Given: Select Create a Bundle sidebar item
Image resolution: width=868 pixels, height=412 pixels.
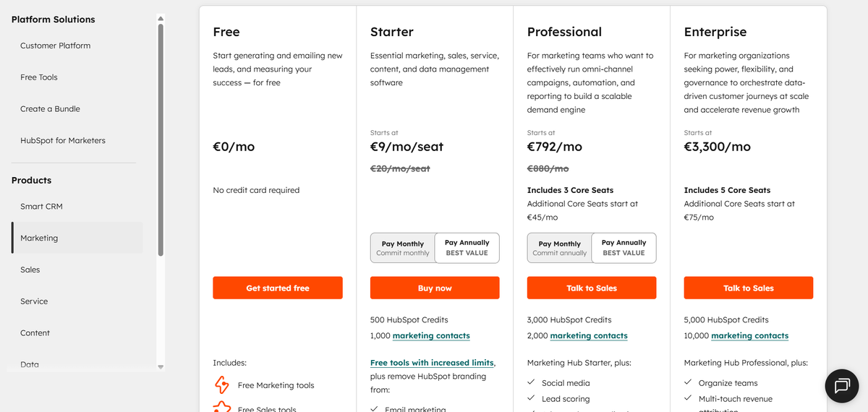Looking at the screenshot, I should pyautogui.click(x=51, y=109).
